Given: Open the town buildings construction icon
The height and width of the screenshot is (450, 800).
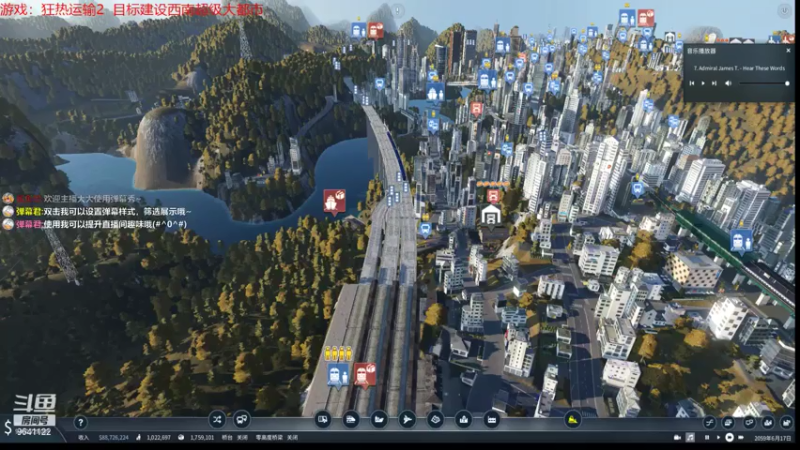Looking at the screenshot, I should point(463,420).
